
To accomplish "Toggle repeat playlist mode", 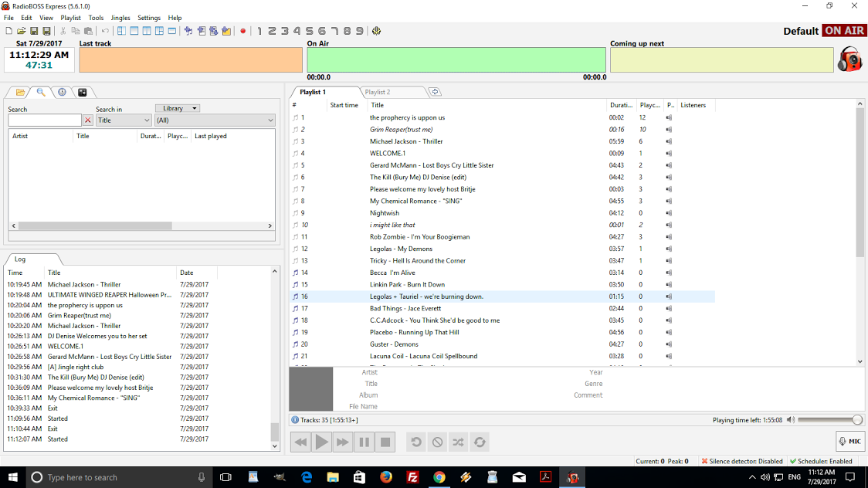I will click(480, 442).
